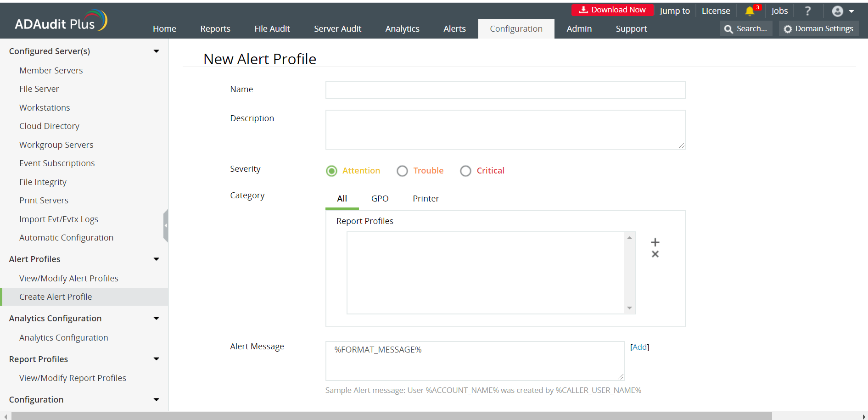This screenshot has width=868, height=420.
Task: Open the user account icon
Action: tap(837, 11)
